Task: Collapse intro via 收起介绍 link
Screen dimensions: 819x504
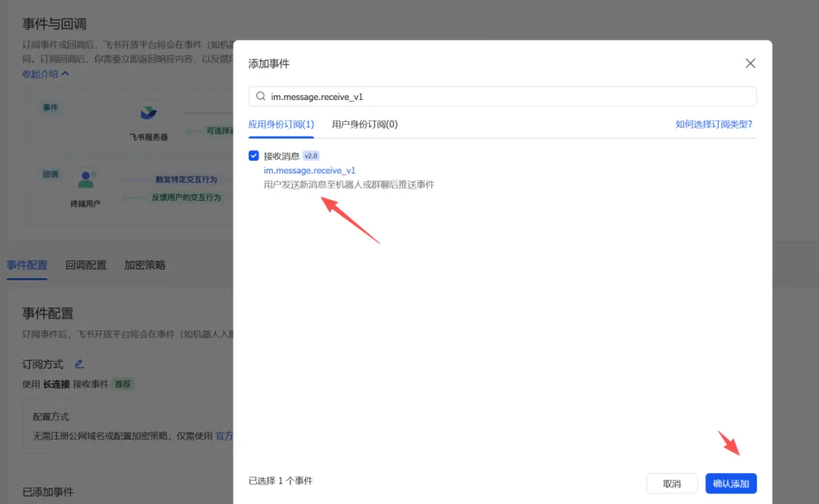Action: tap(45, 74)
